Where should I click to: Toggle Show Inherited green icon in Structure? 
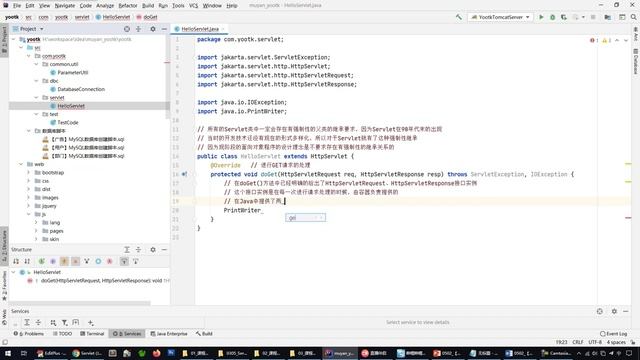42,261
